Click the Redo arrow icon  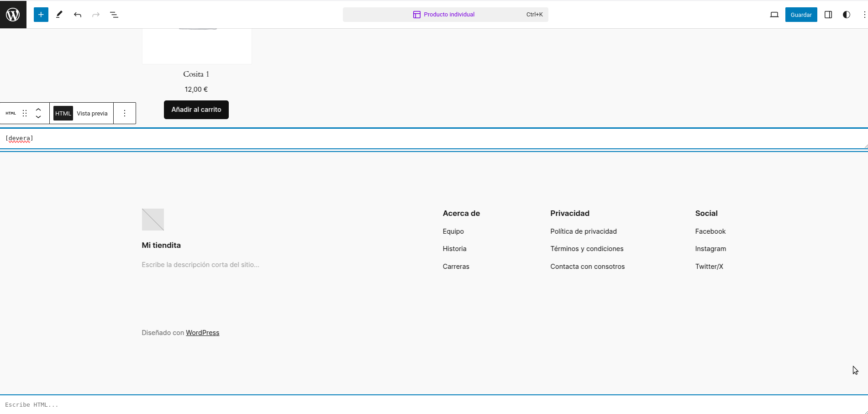pos(96,14)
